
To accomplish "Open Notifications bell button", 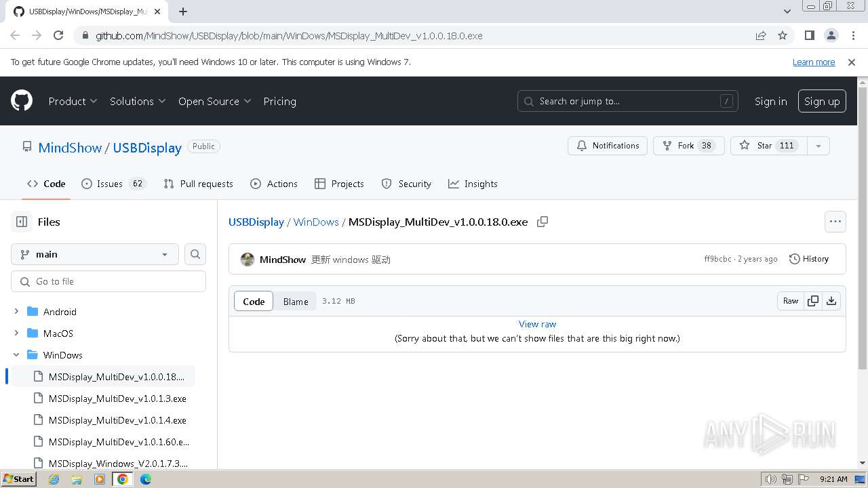I will click(608, 146).
